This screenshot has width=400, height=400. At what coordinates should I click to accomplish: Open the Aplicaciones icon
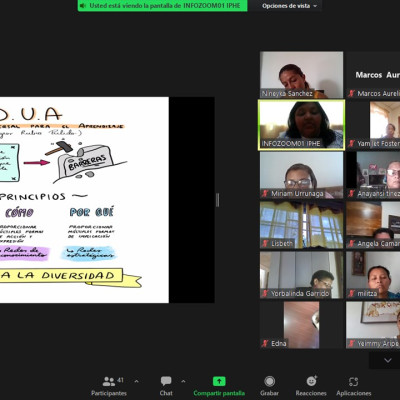(353, 381)
